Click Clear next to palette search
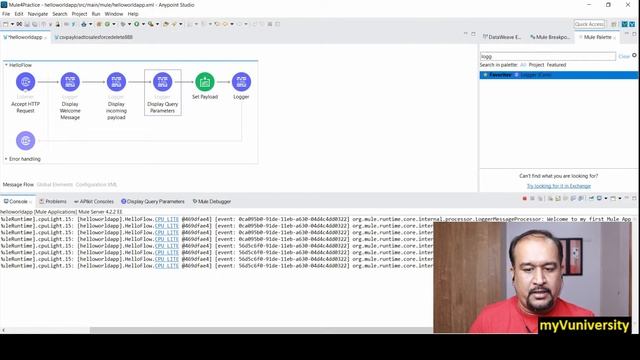This screenshot has height=360, width=640. (624, 56)
